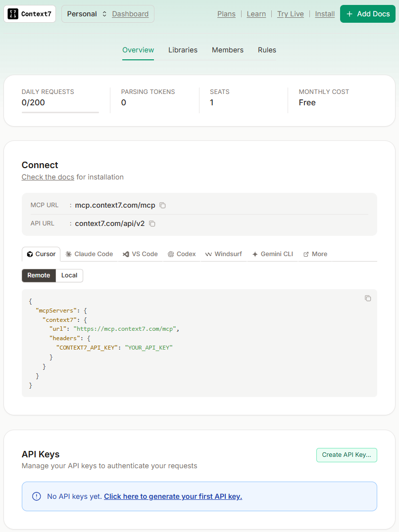Open the Gemini CLI client tab

point(273,254)
